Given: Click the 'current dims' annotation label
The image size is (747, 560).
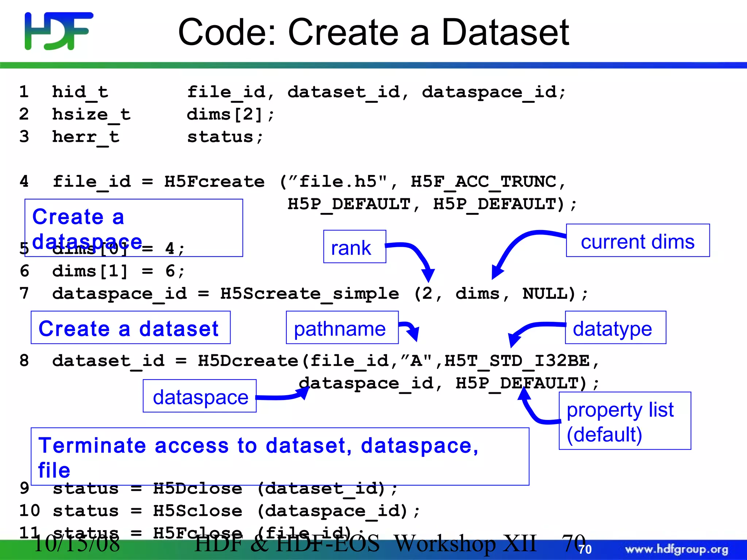Looking at the screenshot, I should (638, 241).
